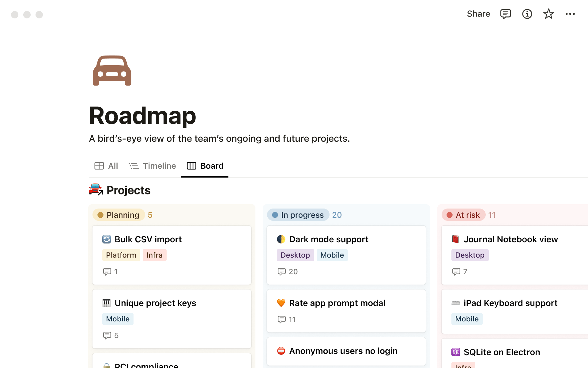Open comments on Bulk CSV import card
This screenshot has width=588, height=368.
[107, 272]
